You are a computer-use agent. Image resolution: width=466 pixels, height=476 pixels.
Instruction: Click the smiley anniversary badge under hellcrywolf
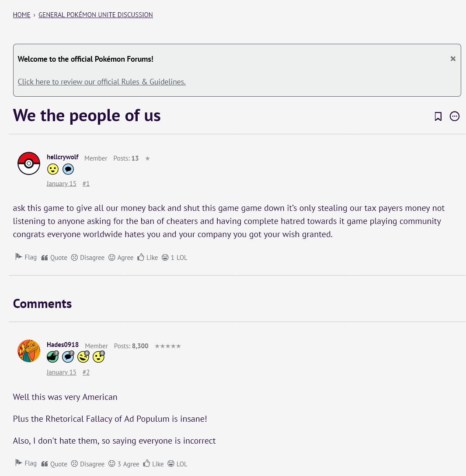click(52, 169)
